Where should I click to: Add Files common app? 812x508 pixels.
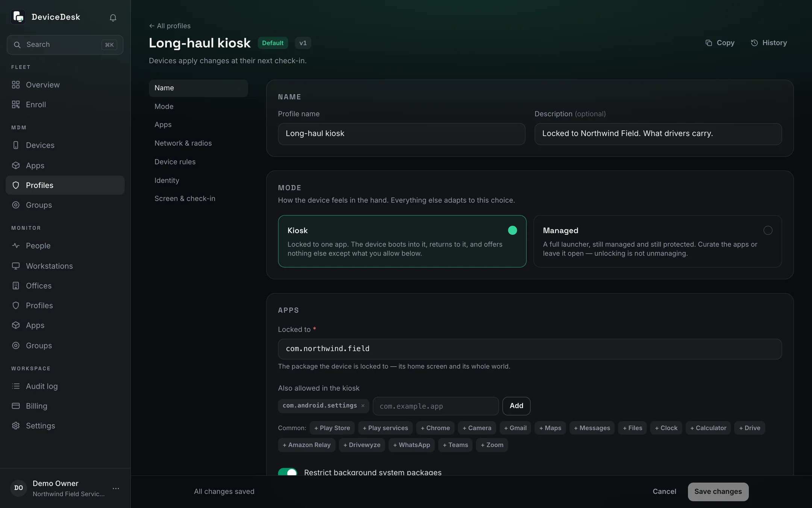pos(633,428)
